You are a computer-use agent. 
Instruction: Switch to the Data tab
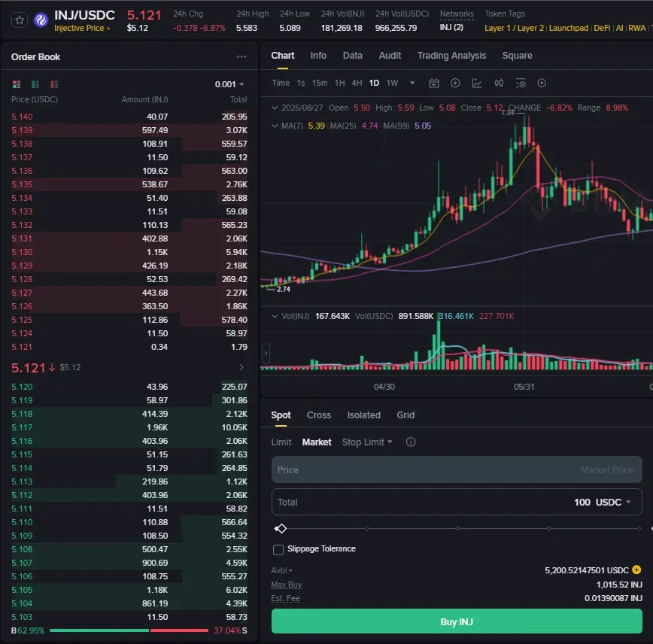(x=352, y=56)
